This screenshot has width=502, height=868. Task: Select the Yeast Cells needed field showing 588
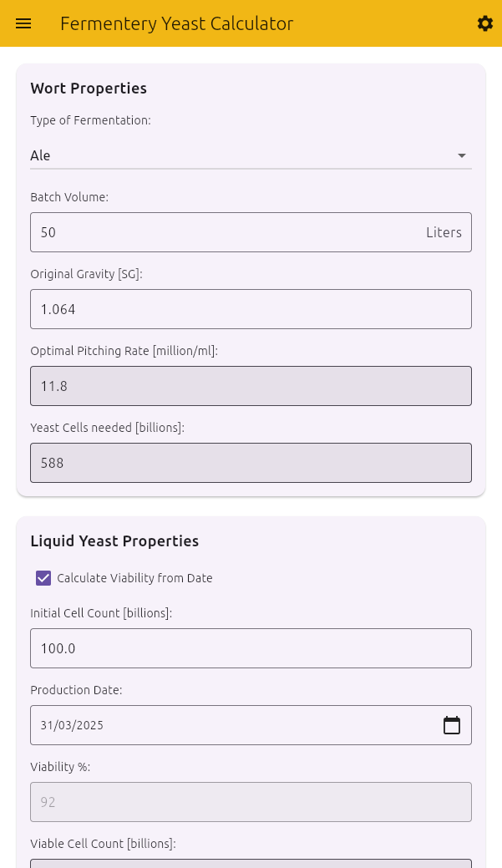(251, 463)
